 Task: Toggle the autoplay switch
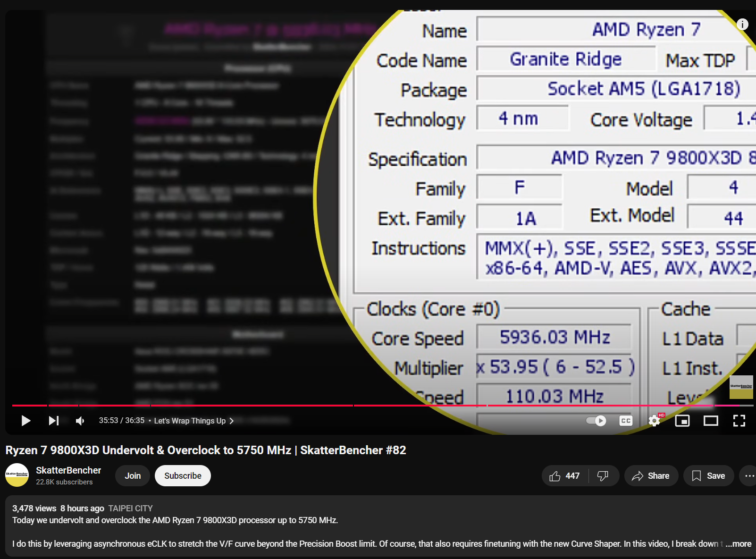tap(596, 421)
